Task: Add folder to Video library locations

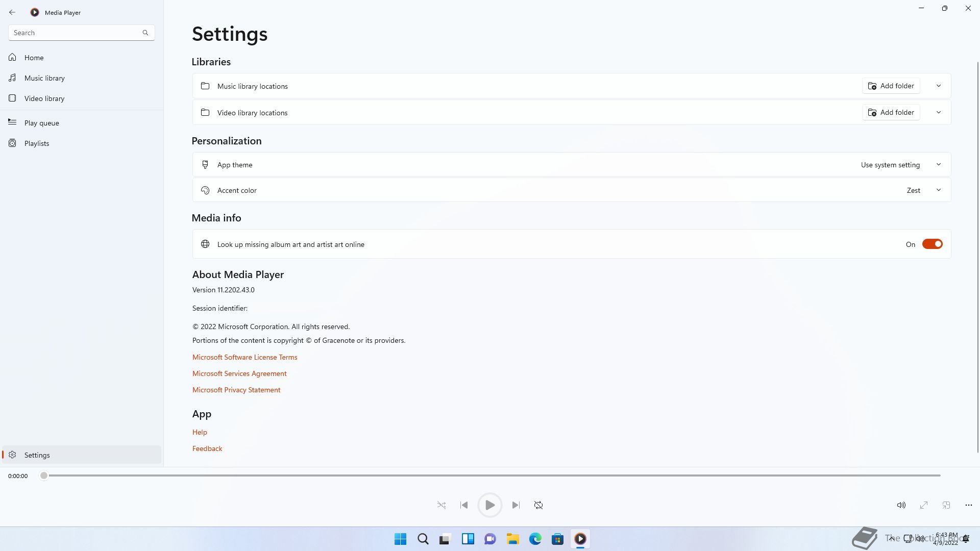Action: (891, 112)
